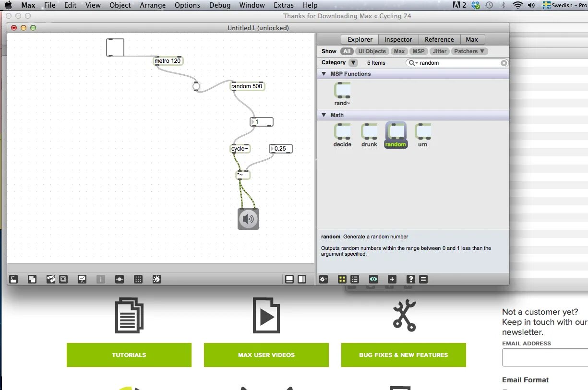Viewport: 588px width, 390px height.
Task: Click the cycle~ object
Action: coord(240,149)
